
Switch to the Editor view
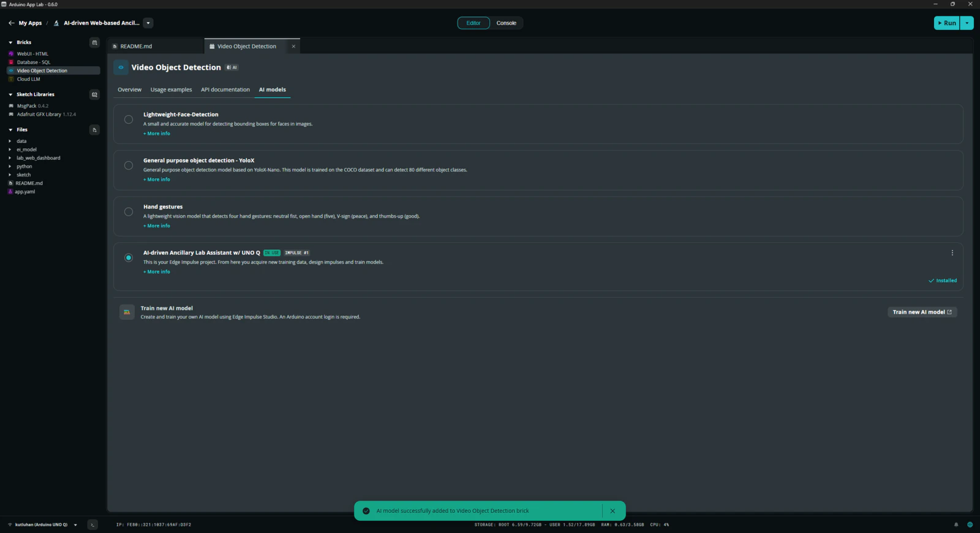point(473,23)
